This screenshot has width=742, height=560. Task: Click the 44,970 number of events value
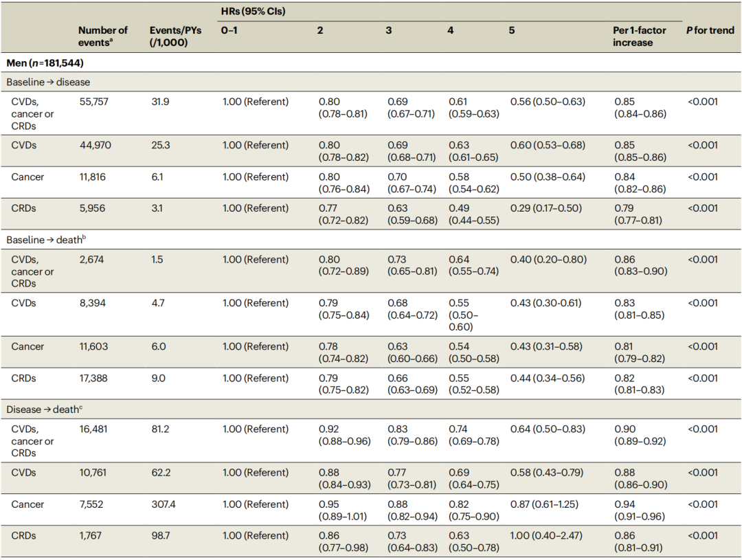[94, 145]
